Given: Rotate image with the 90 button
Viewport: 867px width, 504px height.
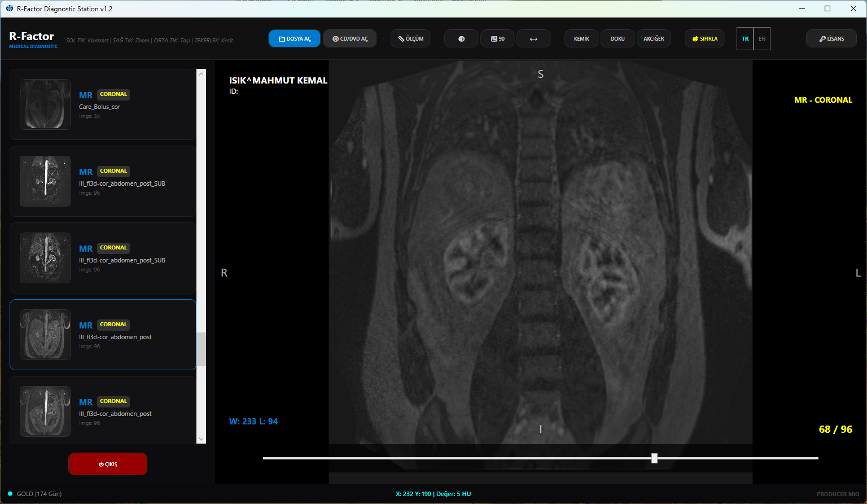Looking at the screenshot, I should (x=497, y=39).
